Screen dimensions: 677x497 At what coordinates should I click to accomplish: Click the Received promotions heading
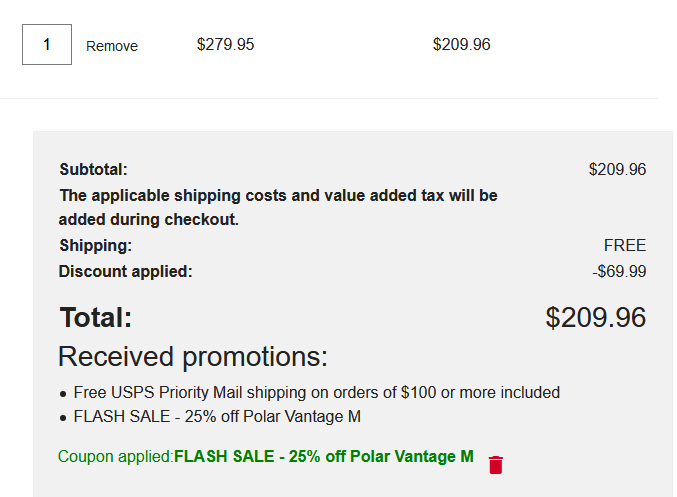click(x=193, y=357)
